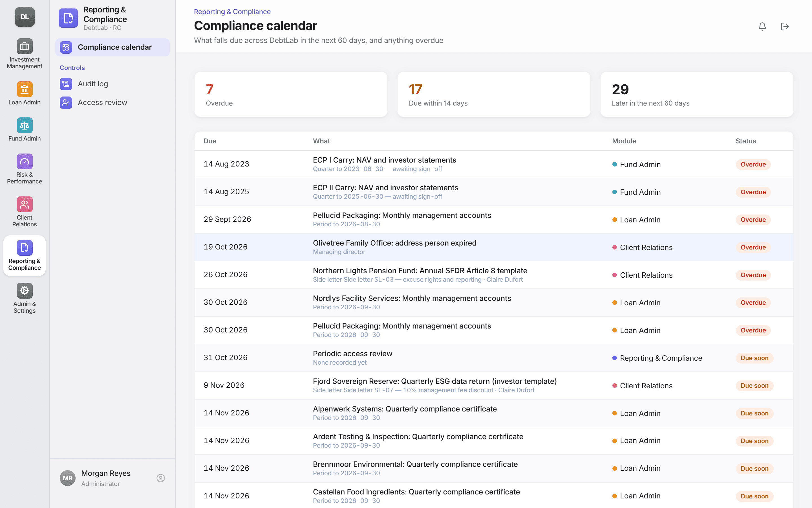
Task: Open the Client Relations people icon
Action: point(25,205)
